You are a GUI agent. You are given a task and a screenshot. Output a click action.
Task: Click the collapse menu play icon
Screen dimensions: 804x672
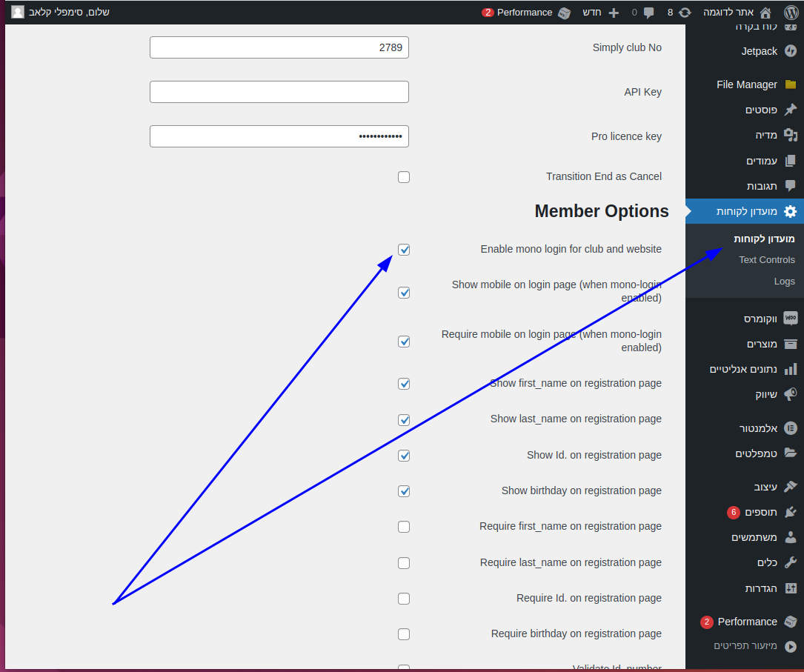tap(791, 646)
